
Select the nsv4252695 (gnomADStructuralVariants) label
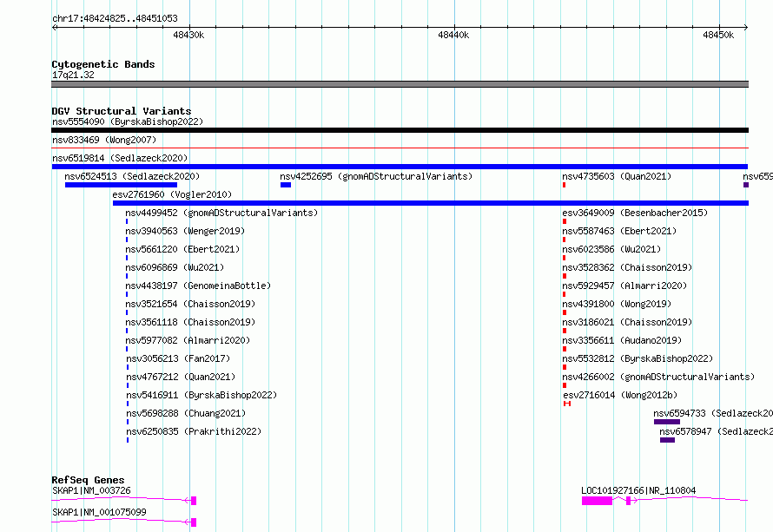376,176
